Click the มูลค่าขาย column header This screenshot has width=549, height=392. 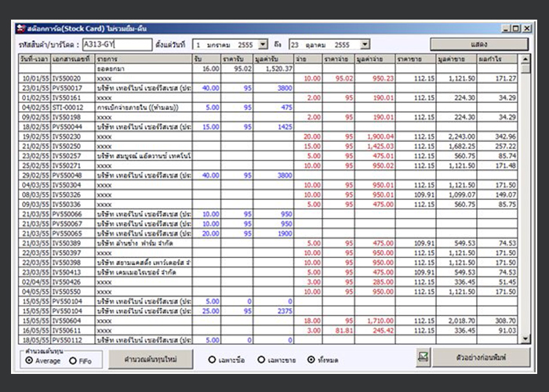pyautogui.click(x=456, y=59)
